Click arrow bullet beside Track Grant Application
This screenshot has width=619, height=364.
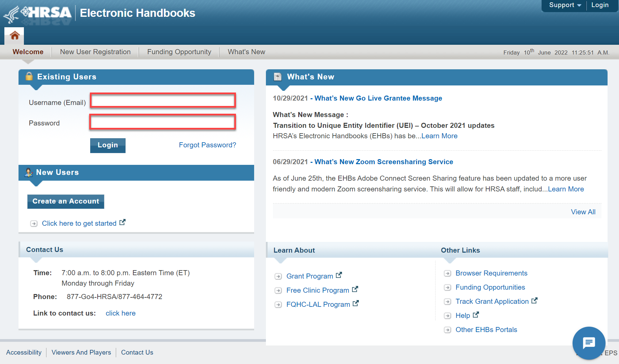point(447,301)
